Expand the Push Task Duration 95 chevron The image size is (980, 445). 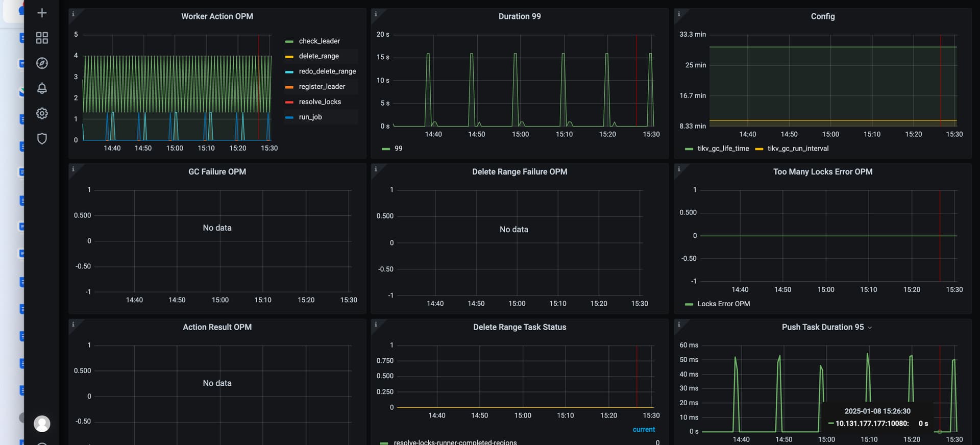click(x=870, y=328)
